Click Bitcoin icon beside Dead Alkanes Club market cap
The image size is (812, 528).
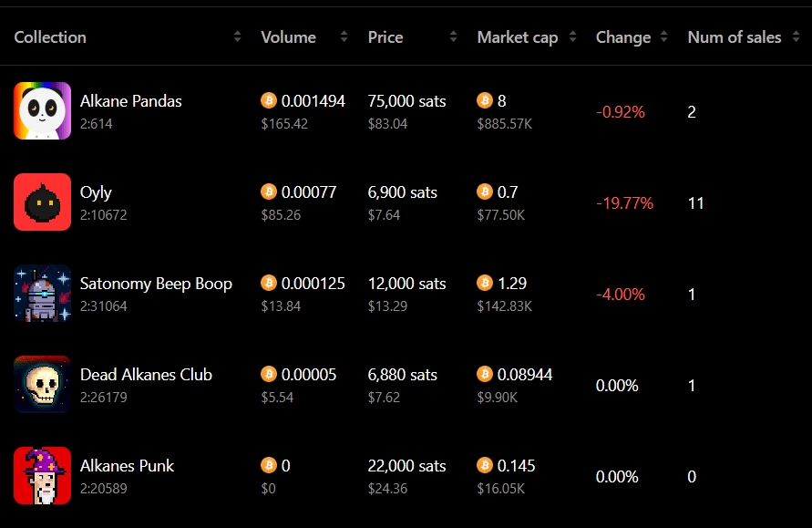[485, 374]
